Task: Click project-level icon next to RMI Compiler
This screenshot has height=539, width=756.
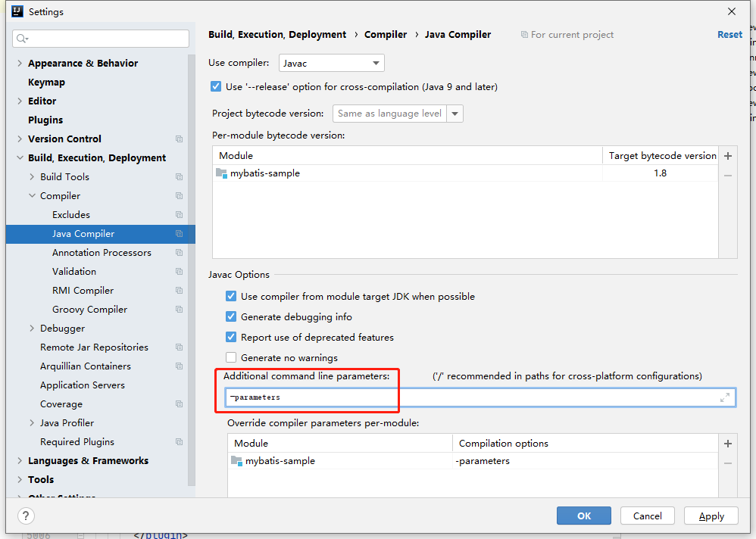Action: pos(180,291)
